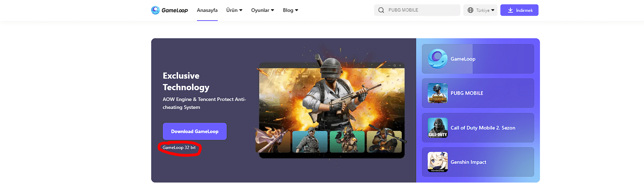Viewport: 644px width, 193px height.
Task: Expand the Oyunlar dropdown menu
Action: point(263,10)
